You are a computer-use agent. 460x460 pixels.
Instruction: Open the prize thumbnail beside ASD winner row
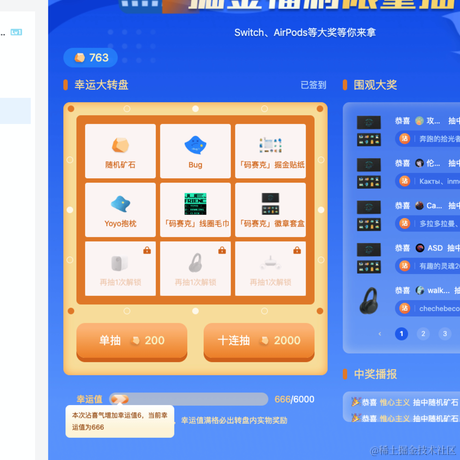tap(369, 258)
